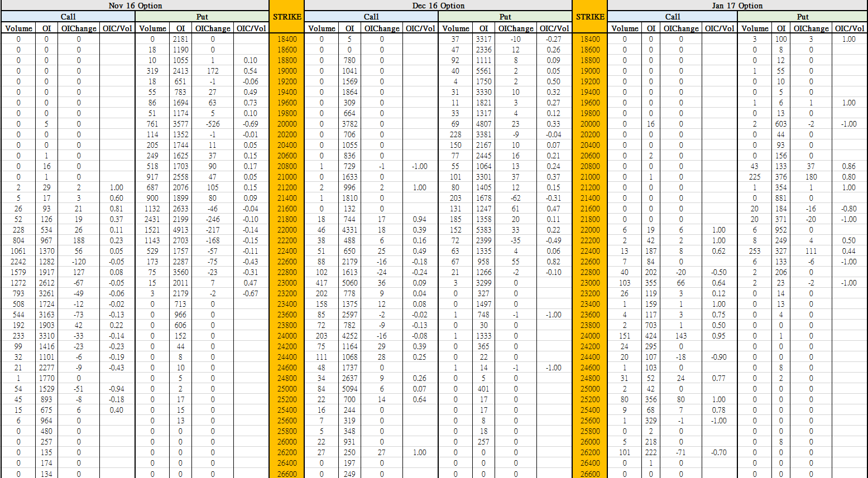Click the Put header under Nov 16 Option

pyautogui.click(x=202, y=17)
